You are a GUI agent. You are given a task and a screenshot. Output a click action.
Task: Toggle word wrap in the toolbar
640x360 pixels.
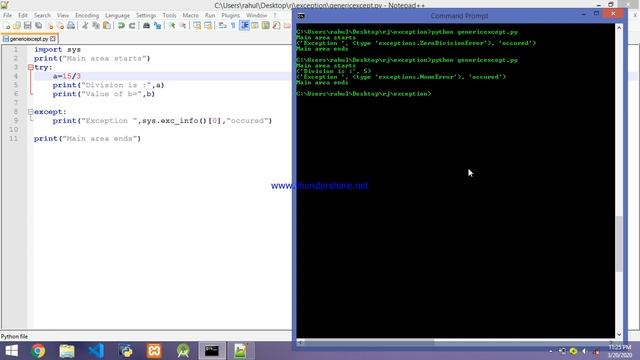(x=222, y=26)
